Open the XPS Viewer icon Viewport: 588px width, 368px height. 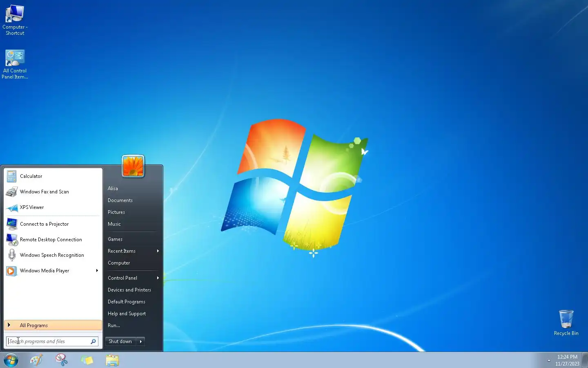click(12, 207)
